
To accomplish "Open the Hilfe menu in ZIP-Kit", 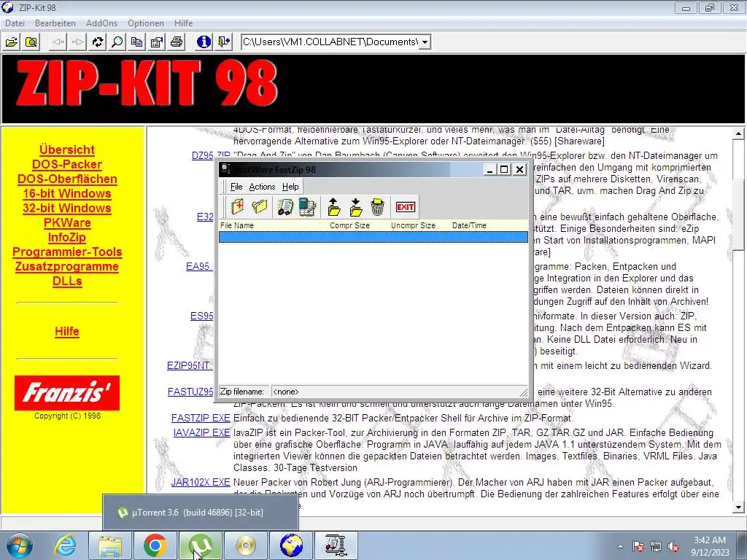I will tap(183, 23).
